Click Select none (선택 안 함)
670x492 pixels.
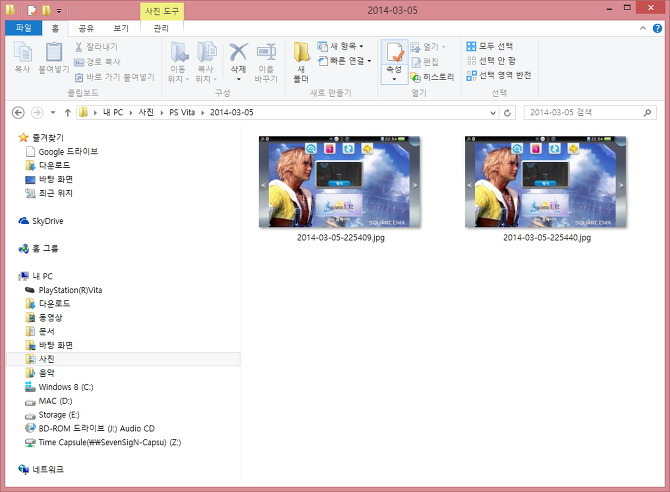[x=491, y=61]
